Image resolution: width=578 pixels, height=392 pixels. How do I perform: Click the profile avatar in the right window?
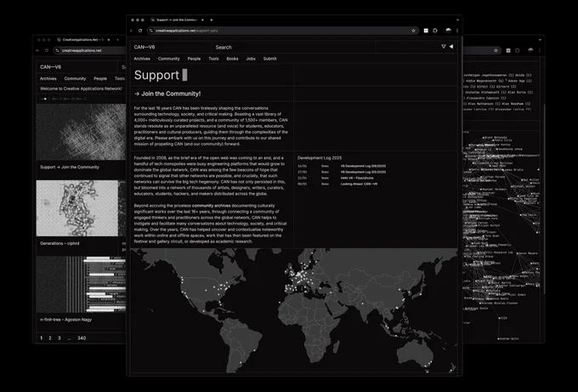530,50
